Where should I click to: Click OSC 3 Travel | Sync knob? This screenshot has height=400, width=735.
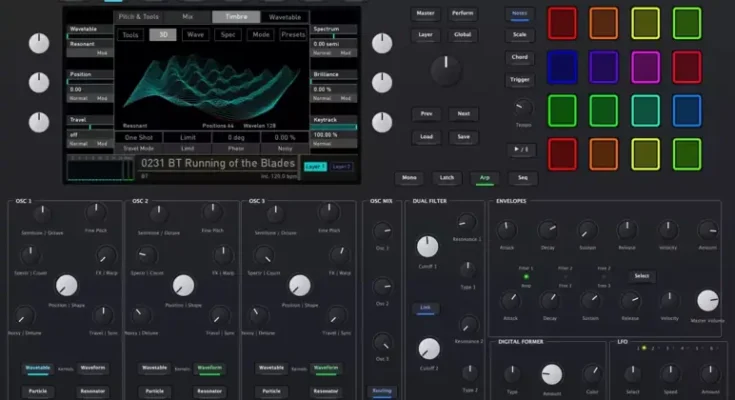click(336, 317)
